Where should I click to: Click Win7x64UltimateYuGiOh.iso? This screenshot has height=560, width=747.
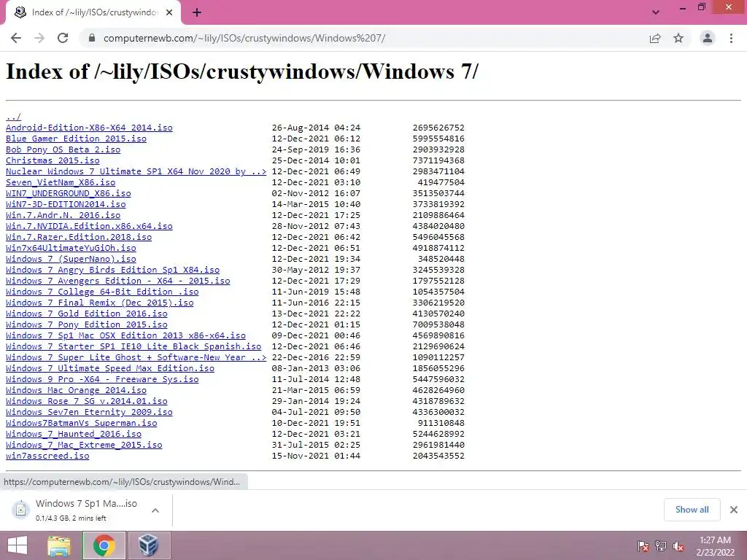[x=71, y=248]
